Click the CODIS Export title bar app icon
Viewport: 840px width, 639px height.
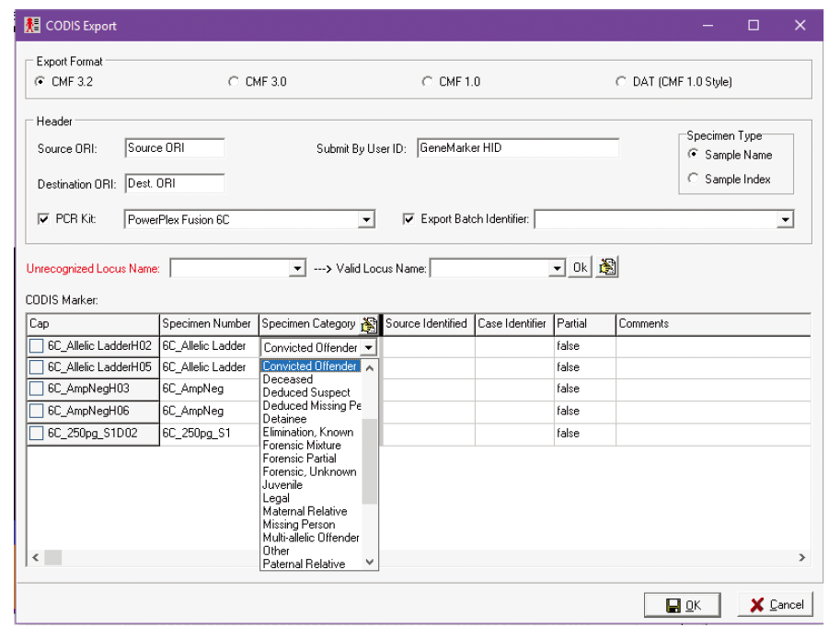(x=33, y=25)
